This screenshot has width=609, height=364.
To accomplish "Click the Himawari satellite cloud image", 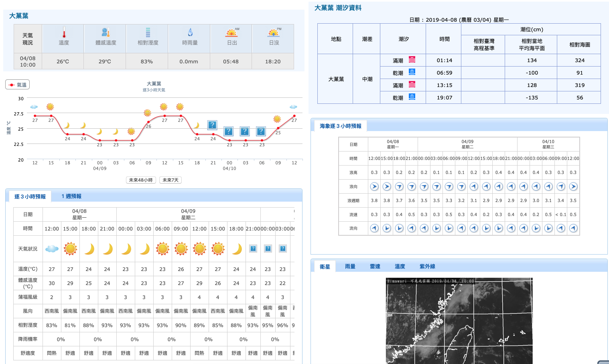I will pyautogui.click(x=459, y=321).
